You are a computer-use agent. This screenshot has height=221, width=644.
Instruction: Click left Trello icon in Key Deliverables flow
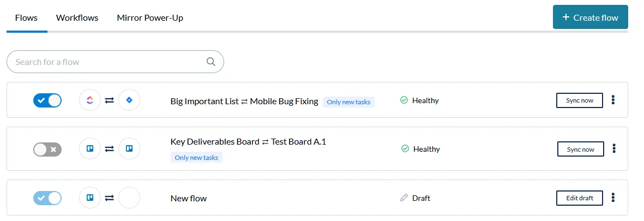(90, 148)
